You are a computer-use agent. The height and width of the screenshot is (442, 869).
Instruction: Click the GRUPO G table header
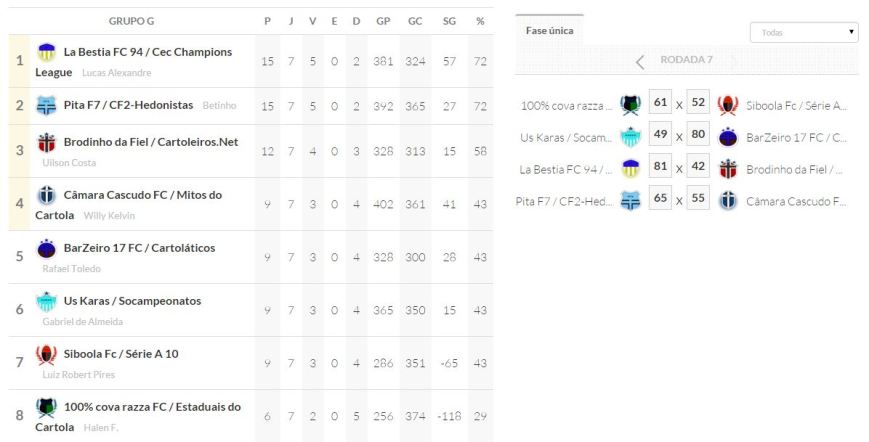tap(131, 21)
